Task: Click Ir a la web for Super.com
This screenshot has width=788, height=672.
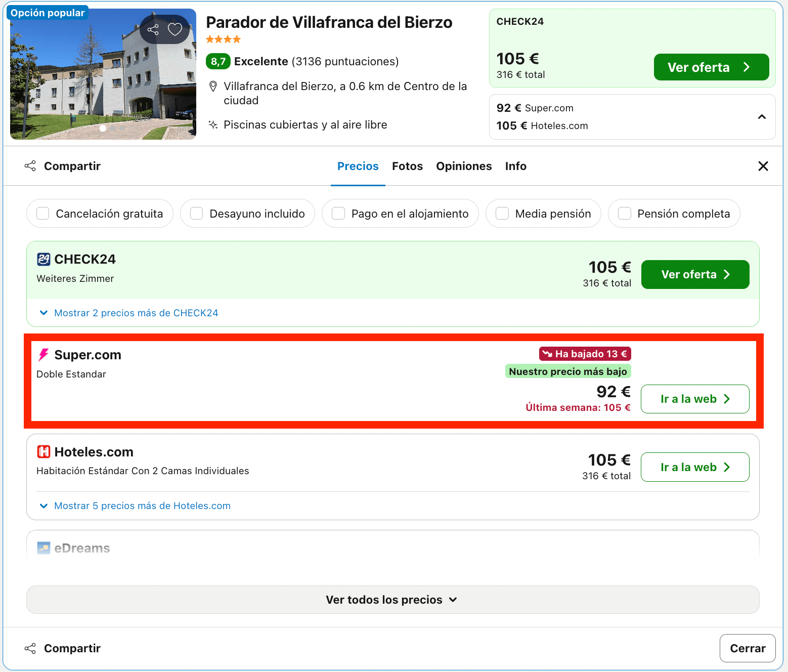Action: (695, 399)
